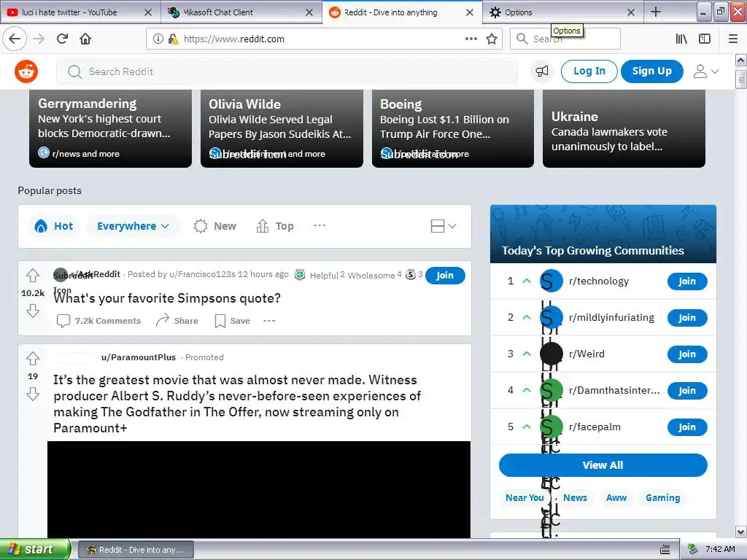Open page actions three-dot menu in address bar
747x560 pixels.
[471, 39]
